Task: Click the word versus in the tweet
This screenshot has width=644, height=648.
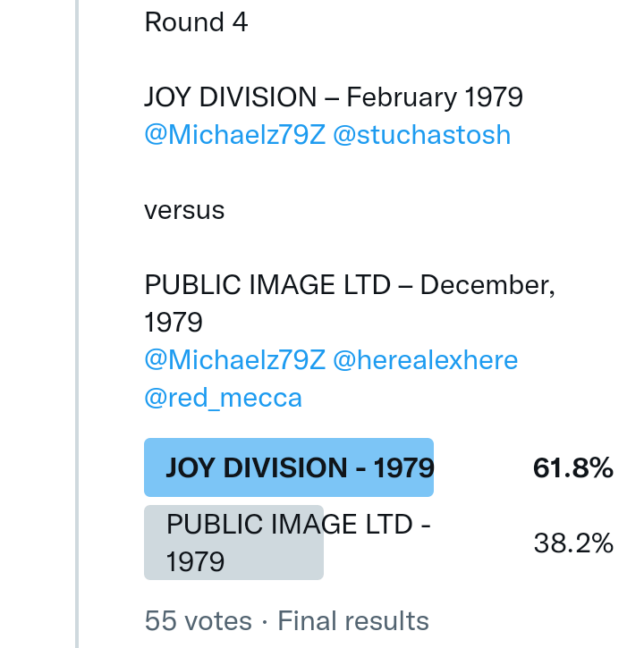Action: point(184,210)
